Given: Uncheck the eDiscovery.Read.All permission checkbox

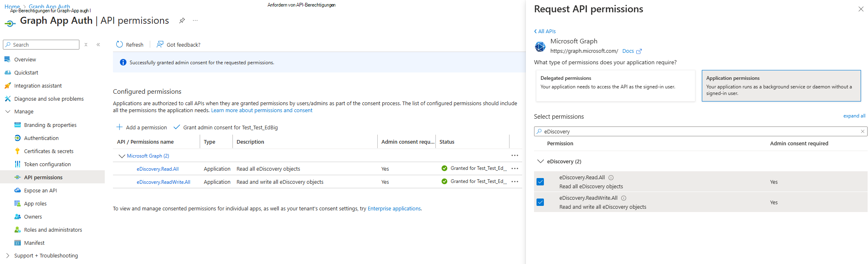Looking at the screenshot, I should [540, 182].
